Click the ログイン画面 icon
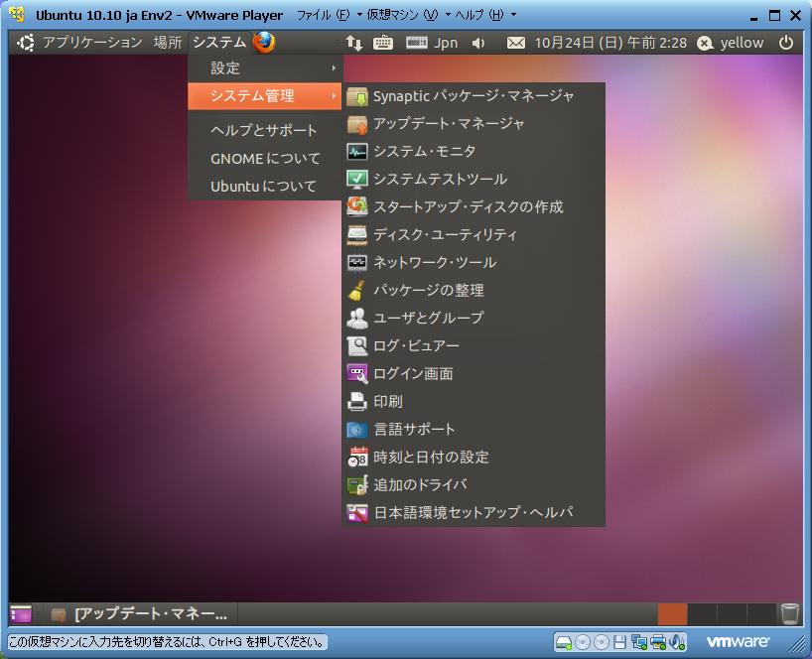Screen dimensions: 812x659 coord(356,374)
